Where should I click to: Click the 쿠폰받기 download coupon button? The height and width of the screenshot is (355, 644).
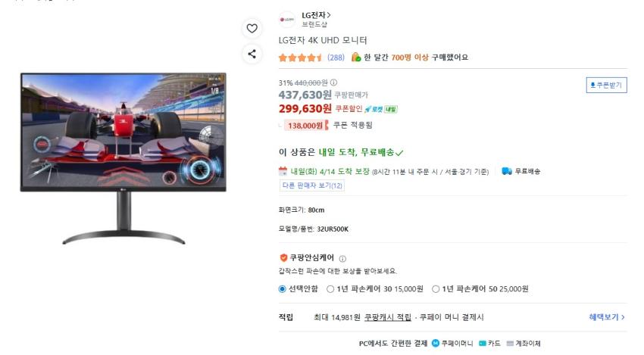pyautogui.click(x=606, y=85)
